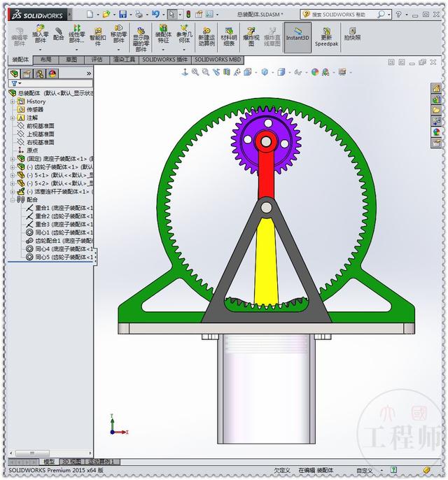Click 插入零部件 insert components tool
This screenshot has width=448, height=480.
[40, 34]
